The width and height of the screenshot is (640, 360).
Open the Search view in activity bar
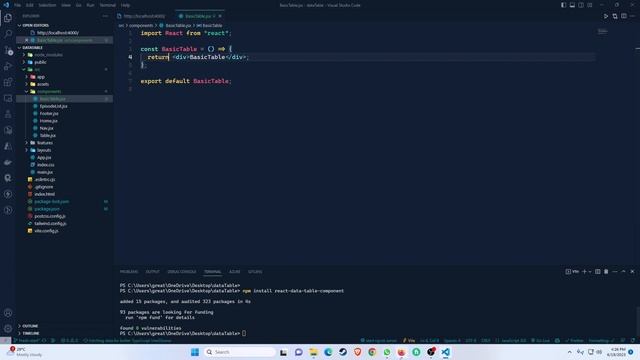point(8,34)
